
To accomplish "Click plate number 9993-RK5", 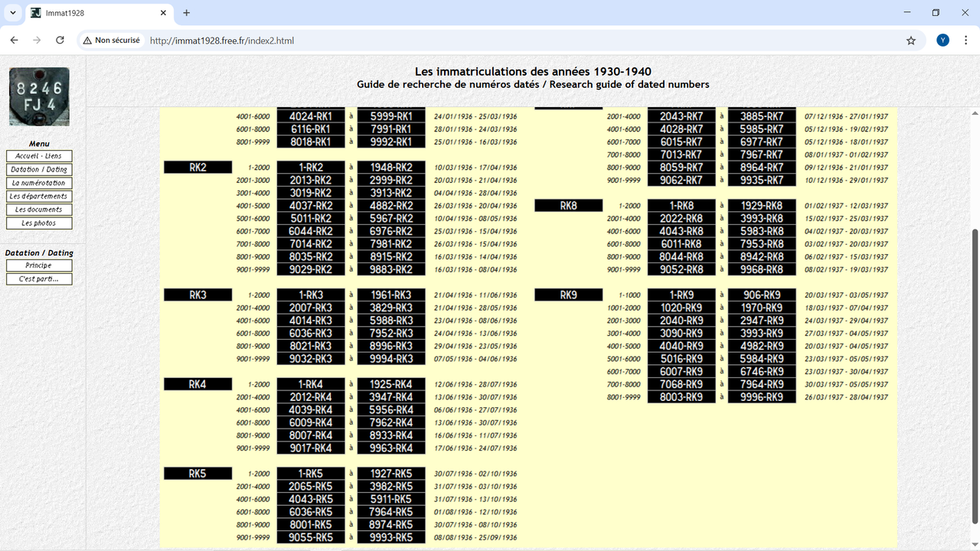I will tap(391, 537).
